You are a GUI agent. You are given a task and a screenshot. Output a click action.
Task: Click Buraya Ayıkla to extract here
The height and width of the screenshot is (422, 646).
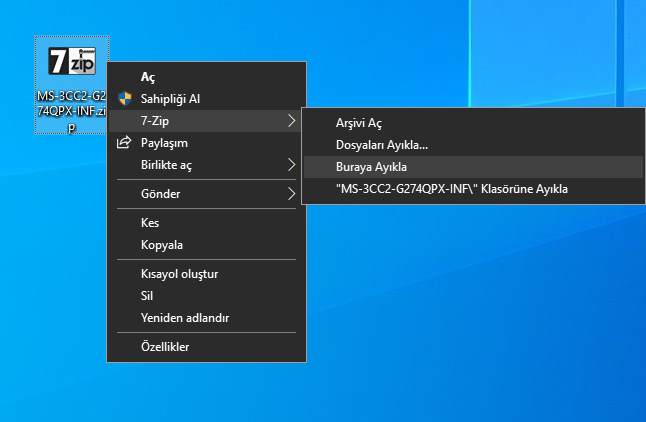point(473,167)
